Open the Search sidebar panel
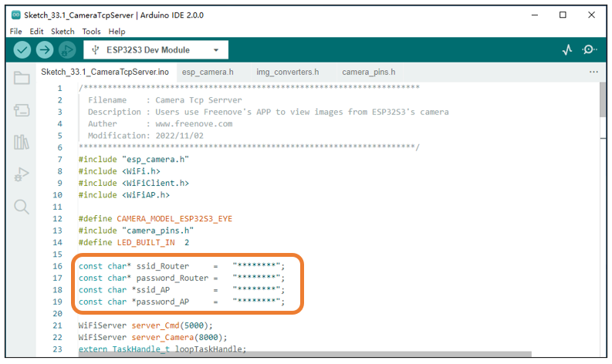This screenshot has width=612, height=364. pyautogui.click(x=22, y=207)
